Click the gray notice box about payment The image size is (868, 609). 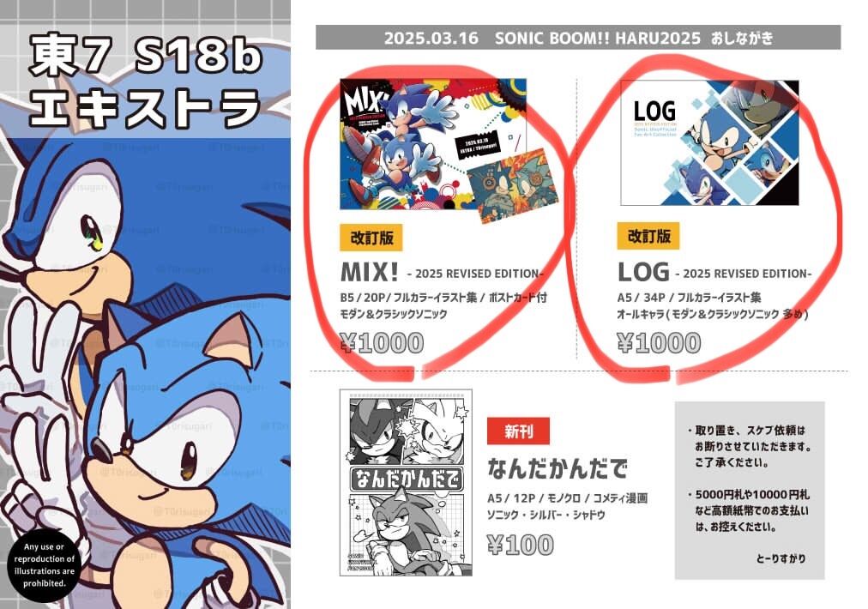click(x=750, y=491)
